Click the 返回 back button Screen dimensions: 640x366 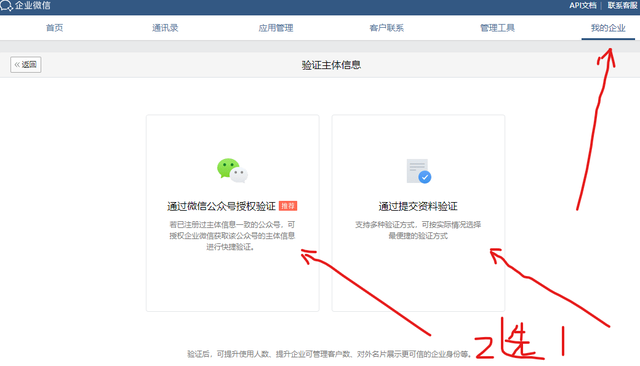click(x=26, y=64)
